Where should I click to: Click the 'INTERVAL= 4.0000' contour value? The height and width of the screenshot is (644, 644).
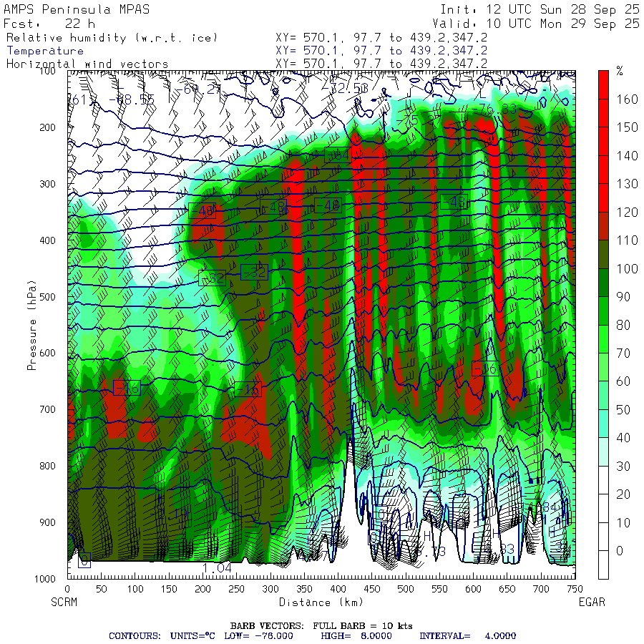[467, 636]
